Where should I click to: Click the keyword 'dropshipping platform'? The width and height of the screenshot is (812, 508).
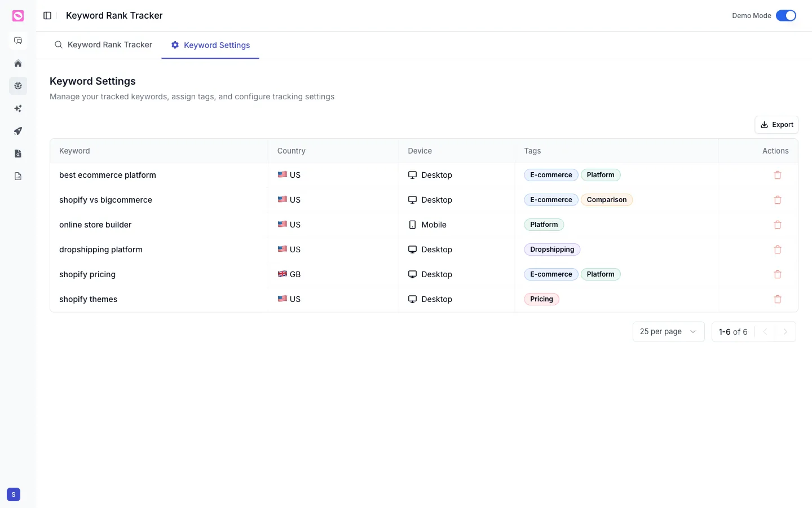[101, 249]
